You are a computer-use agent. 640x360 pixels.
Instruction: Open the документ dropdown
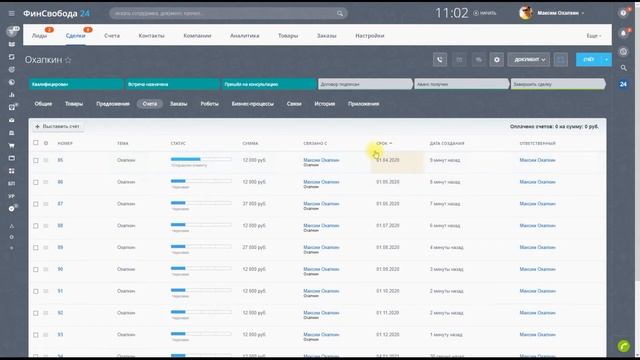point(529,60)
